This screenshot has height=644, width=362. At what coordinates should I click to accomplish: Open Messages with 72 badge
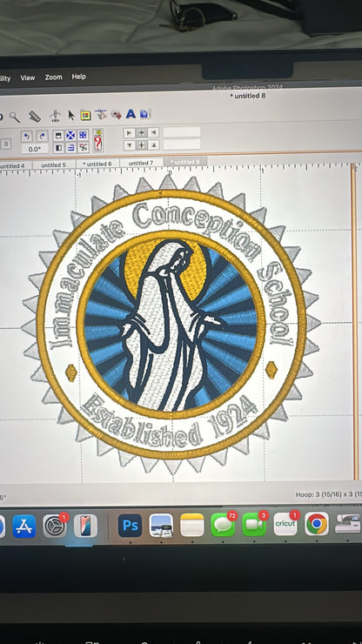coord(223,525)
